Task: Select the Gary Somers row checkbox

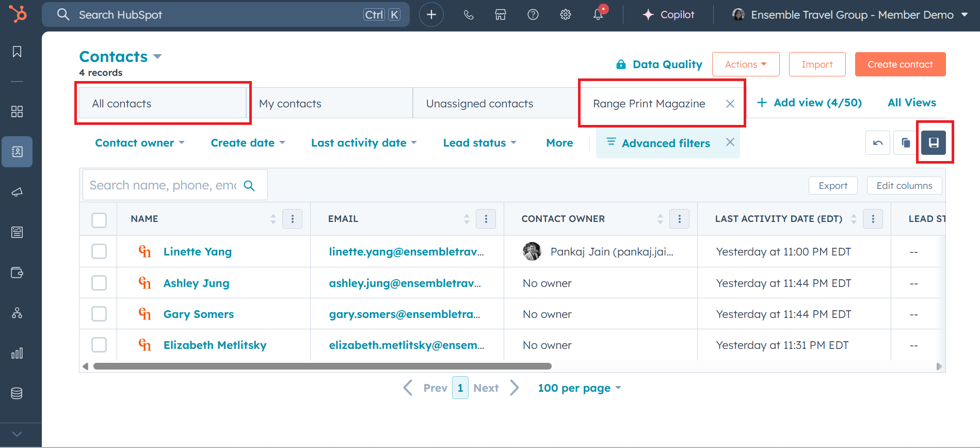Action: [x=99, y=314]
